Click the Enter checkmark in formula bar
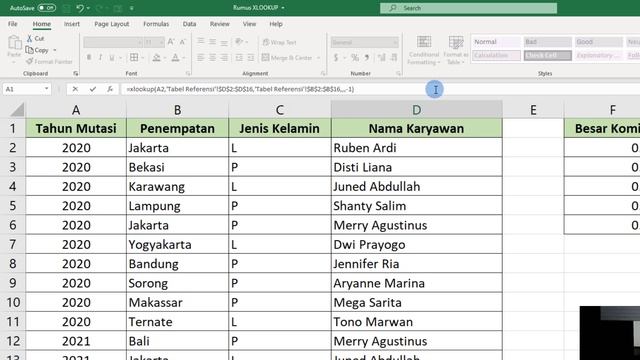The height and width of the screenshot is (360, 640). 93,89
